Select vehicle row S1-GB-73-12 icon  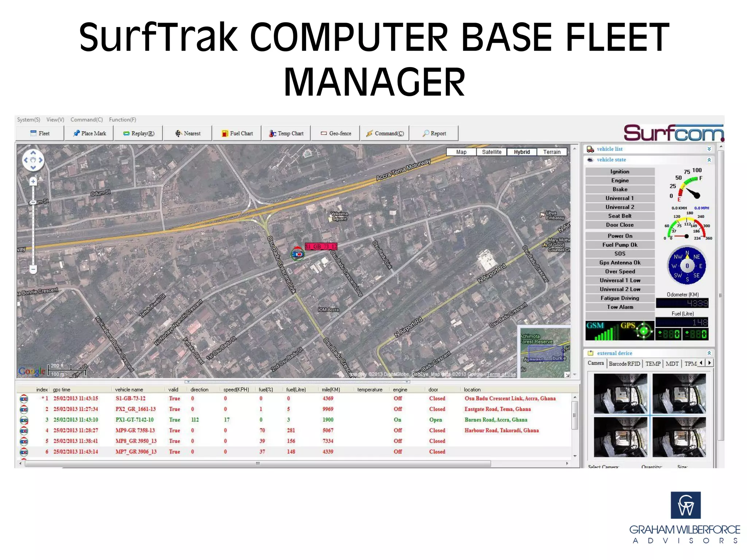pos(24,399)
